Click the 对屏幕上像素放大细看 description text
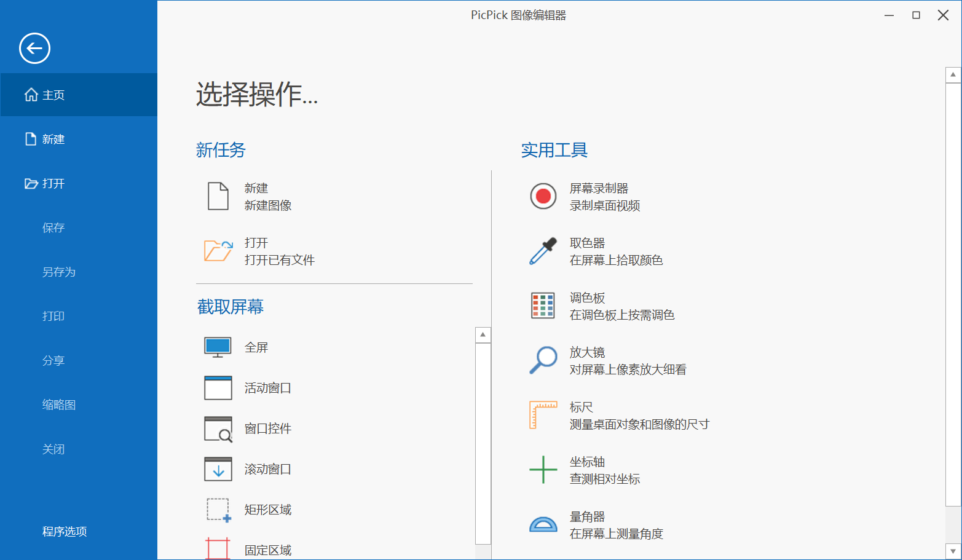This screenshot has width=962, height=560. click(x=628, y=369)
